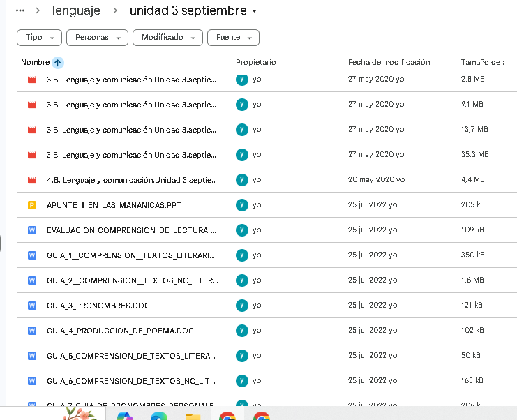This screenshot has width=517, height=420.
Task: Click the Tamaño de column header
Action: 482,62
